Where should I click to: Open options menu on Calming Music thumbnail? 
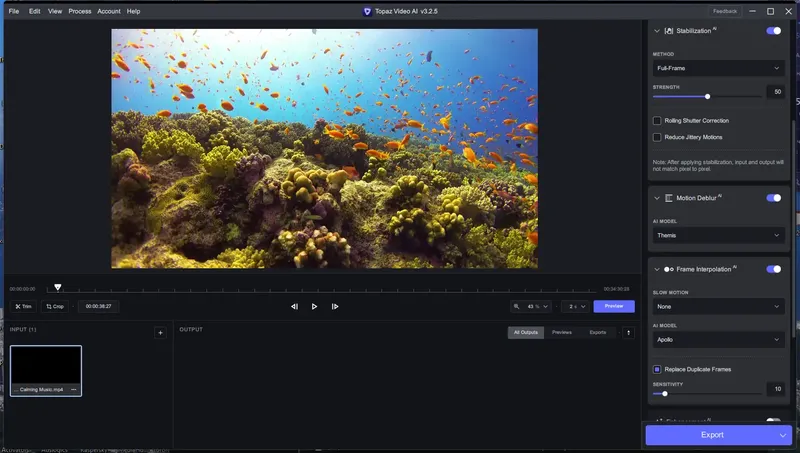73,389
